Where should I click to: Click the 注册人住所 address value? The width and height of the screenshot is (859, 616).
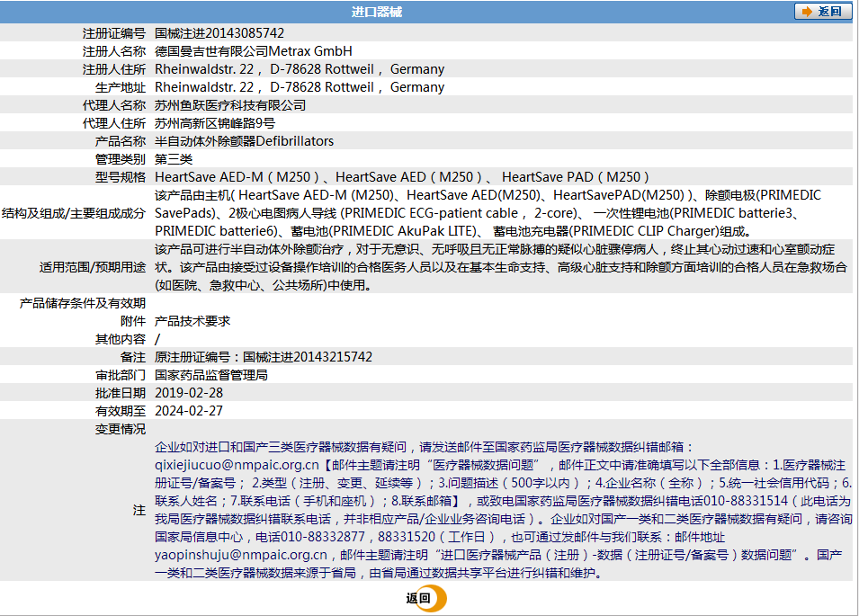pyautogui.click(x=300, y=69)
